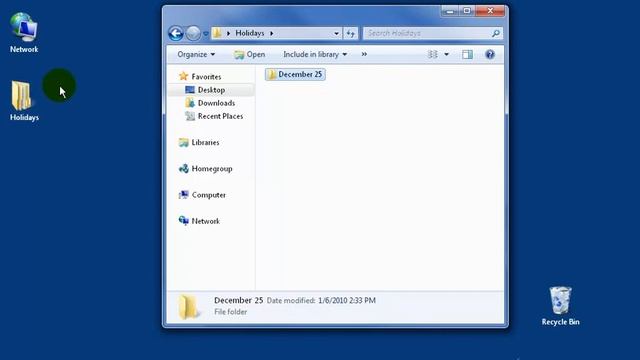Screen dimensions: 640x360
Task: Open the recent pages dropdown arrow
Action: [206, 33]
